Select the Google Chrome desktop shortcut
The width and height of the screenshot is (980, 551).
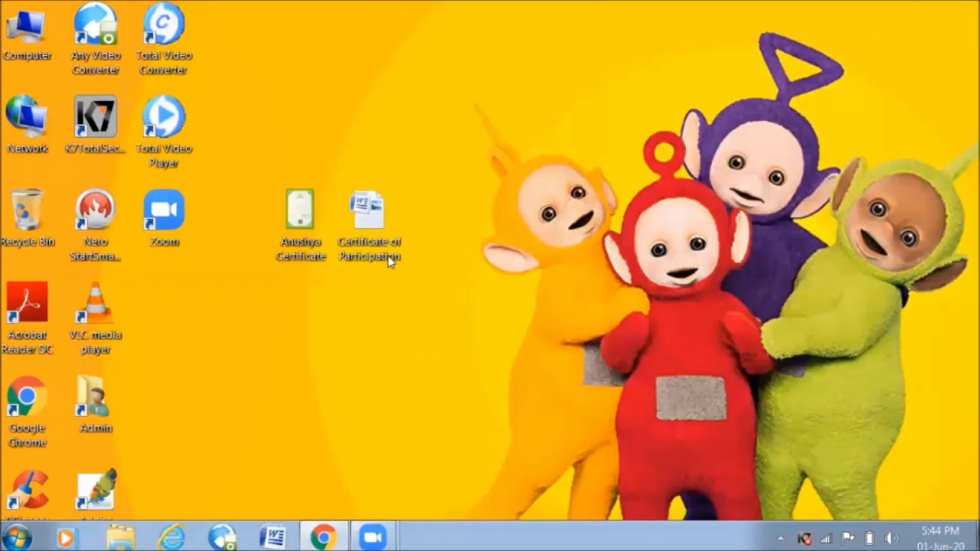[x=27, y=412]
